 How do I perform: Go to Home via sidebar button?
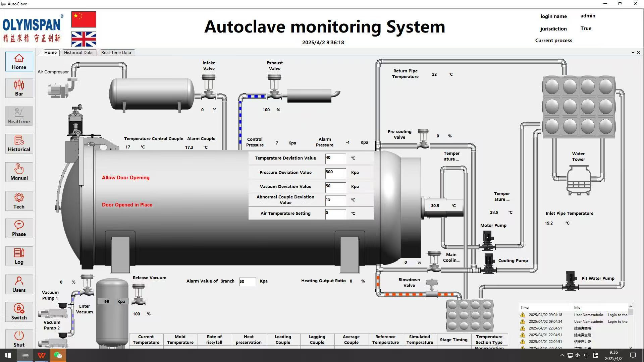pyautogui.click(x=19, y=62)
